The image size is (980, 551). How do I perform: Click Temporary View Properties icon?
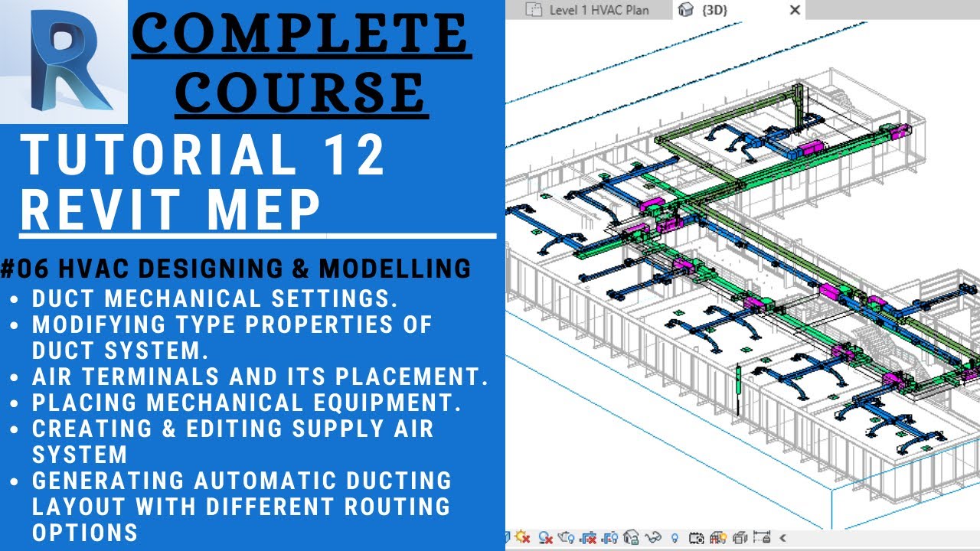click(x=696, y=538)
